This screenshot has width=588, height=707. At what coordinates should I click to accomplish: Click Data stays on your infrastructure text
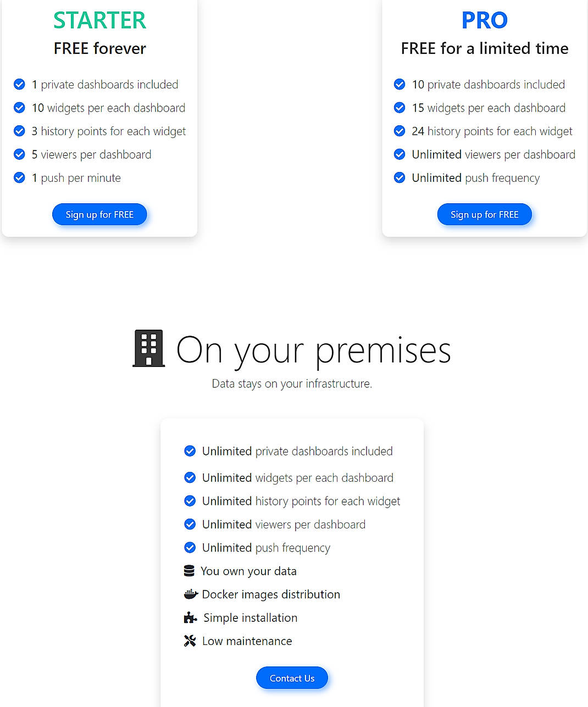coord(292,383)
